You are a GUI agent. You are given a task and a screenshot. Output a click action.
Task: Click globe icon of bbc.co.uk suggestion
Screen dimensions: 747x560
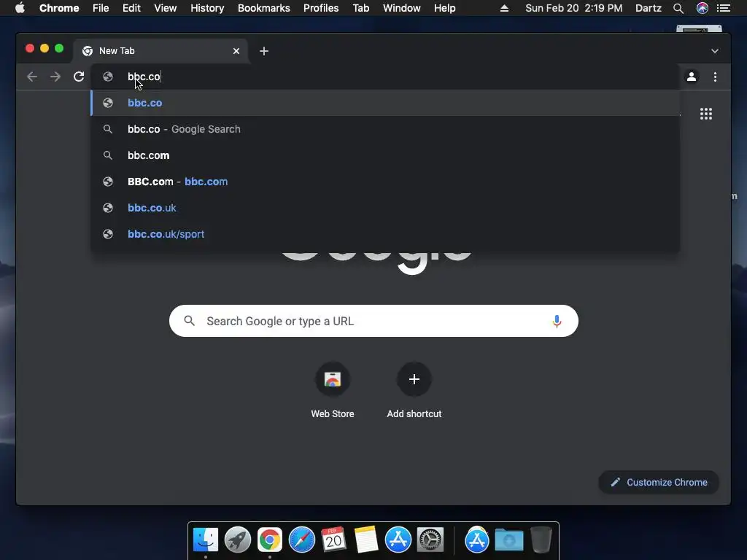pyautogui.click(x=108, y=208)
